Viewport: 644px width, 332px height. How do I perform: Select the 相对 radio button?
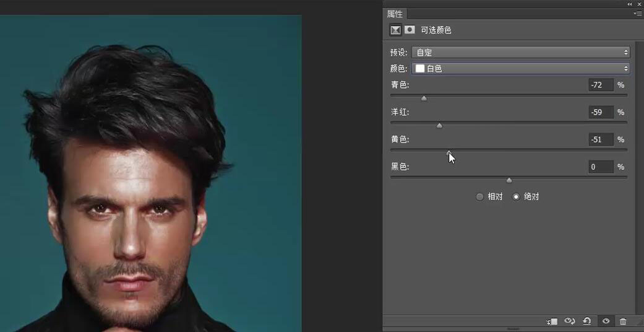click(479, 197)
